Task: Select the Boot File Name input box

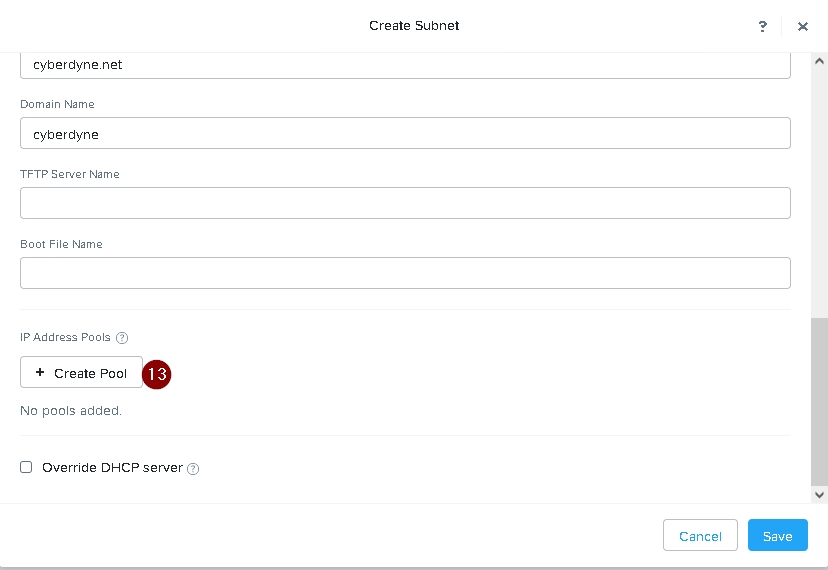Action: click(405, 273)
